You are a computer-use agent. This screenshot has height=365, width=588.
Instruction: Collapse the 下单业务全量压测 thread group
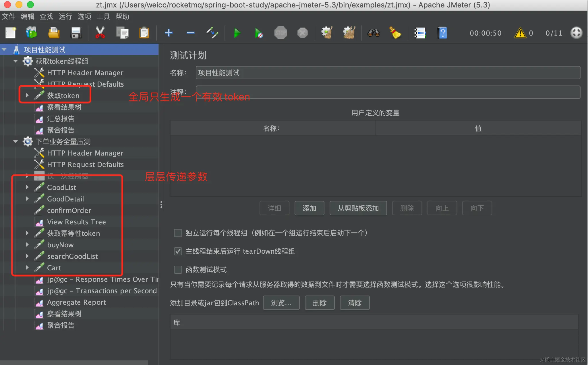pyautogui.click(x=16, y=141)
